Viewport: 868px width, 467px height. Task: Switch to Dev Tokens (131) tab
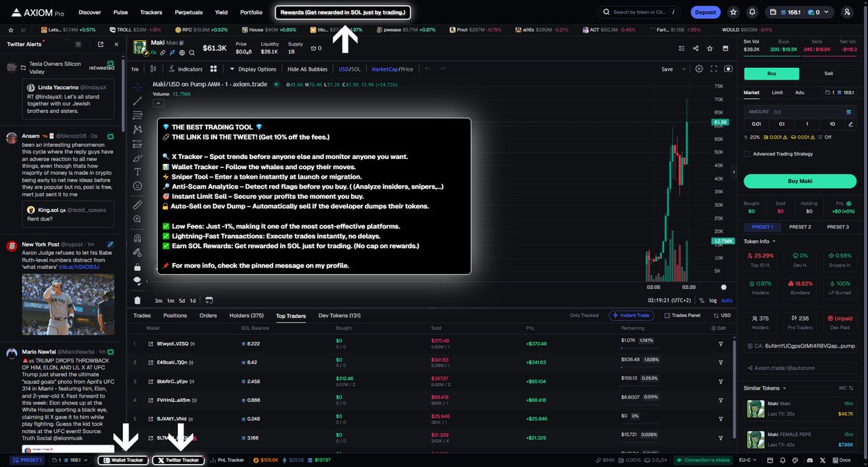[339, 316]
